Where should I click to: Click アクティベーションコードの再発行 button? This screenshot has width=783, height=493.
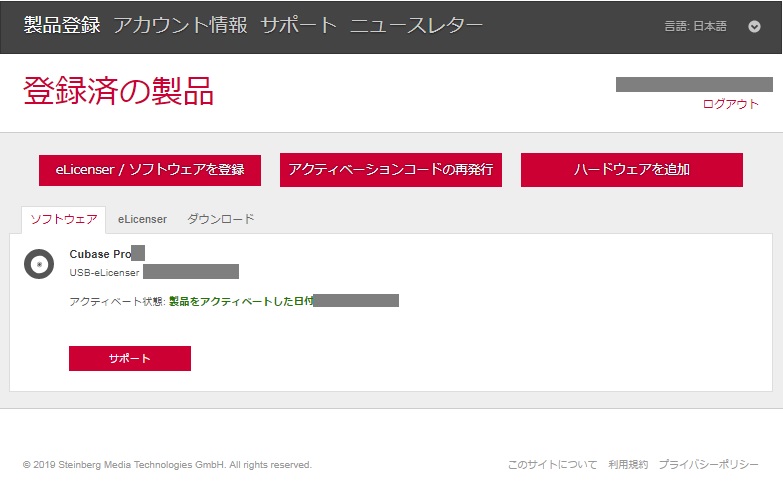coord(391,170)
